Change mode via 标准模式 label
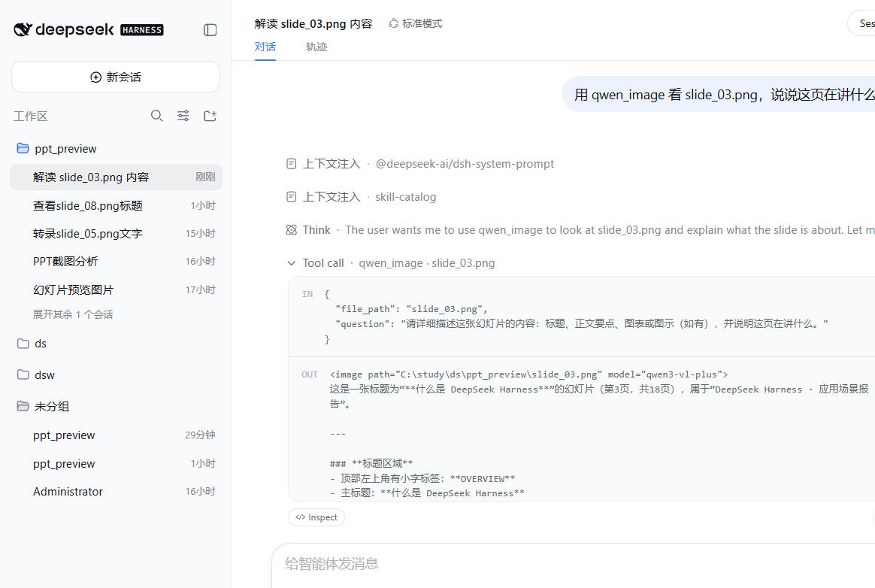The image size is (875, 588). (422, 23)
